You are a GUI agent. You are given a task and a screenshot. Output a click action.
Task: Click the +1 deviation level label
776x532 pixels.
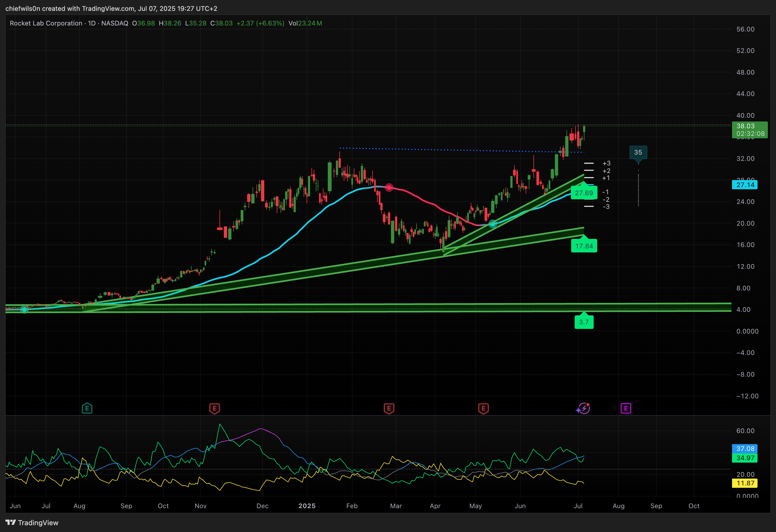pos(606,178)
